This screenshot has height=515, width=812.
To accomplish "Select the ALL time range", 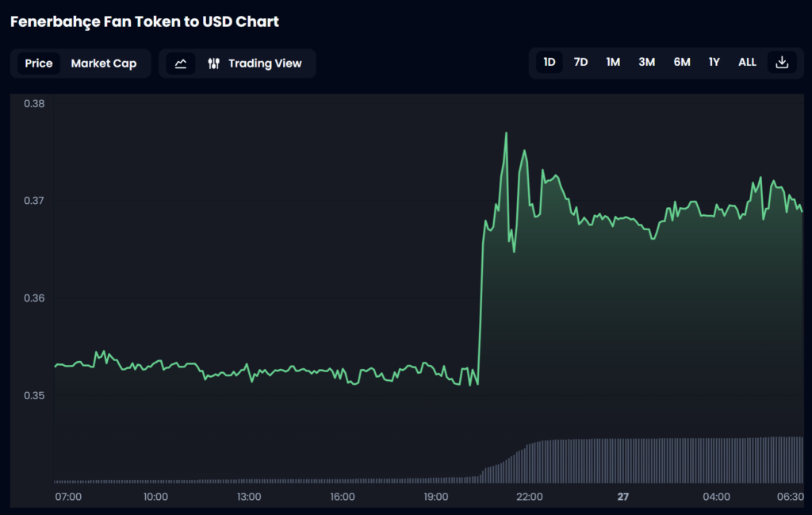I will (x=747, y=62).
